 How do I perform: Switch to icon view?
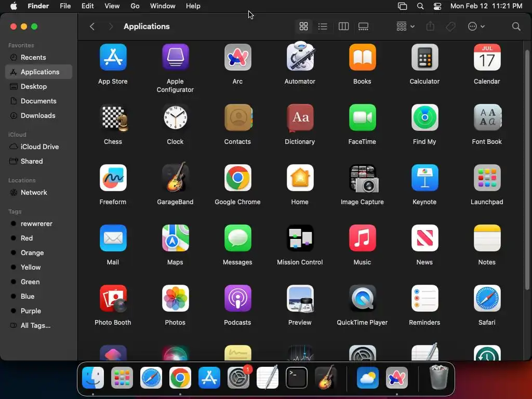point(303,26)
